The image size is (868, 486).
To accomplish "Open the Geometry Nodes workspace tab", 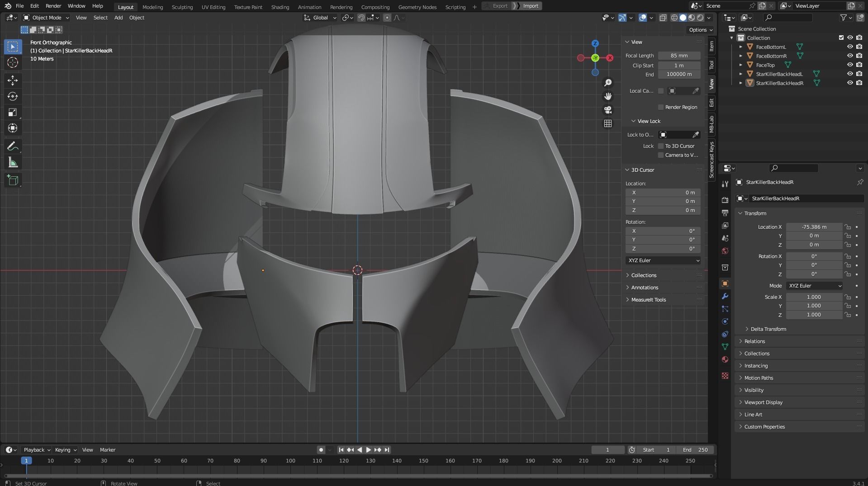I will (417, 7).
